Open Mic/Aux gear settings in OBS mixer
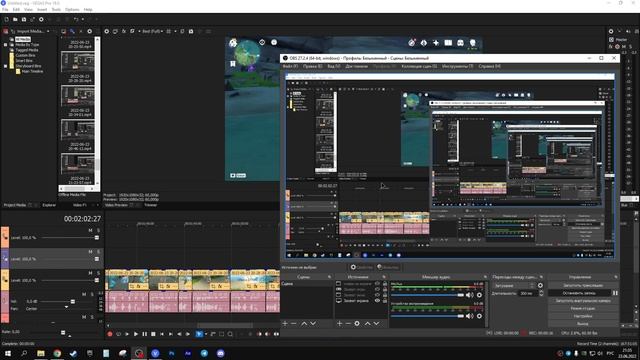The width and height of the screenshot is (640, 360). pos(479,295)
